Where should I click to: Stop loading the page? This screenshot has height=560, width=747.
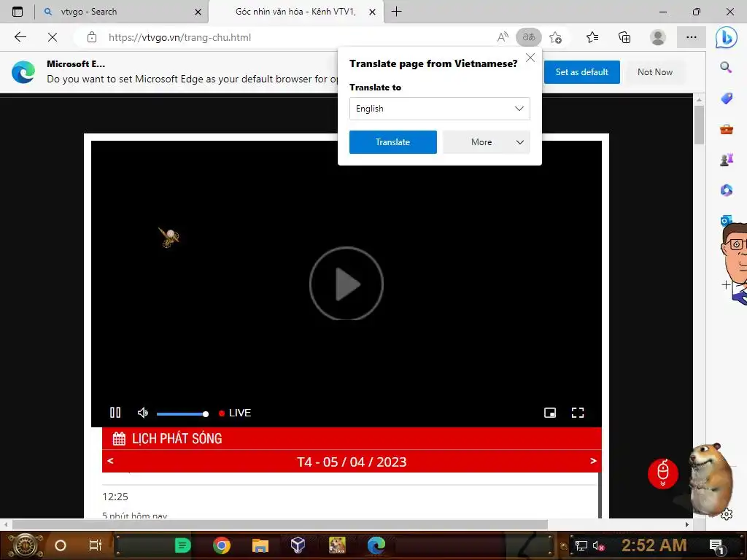point(53,37)
